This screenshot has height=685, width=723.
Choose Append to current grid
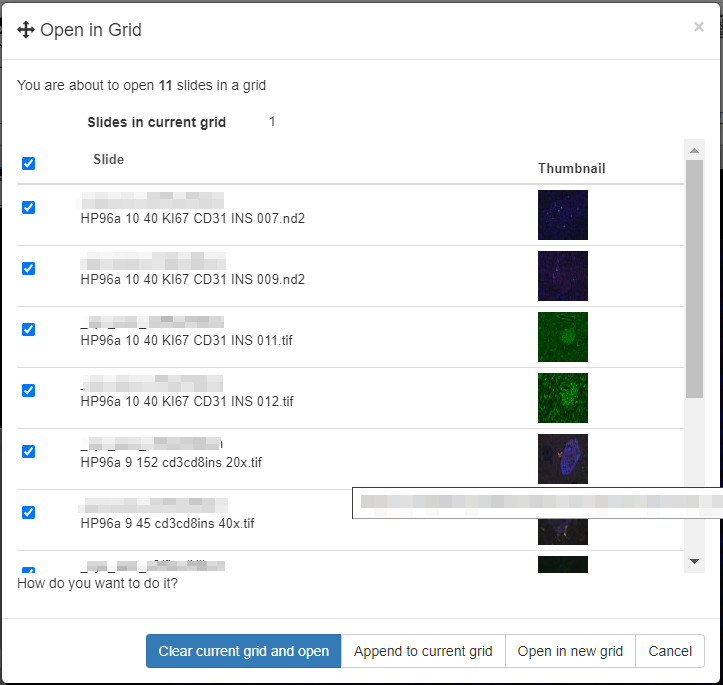click(423, 651)
